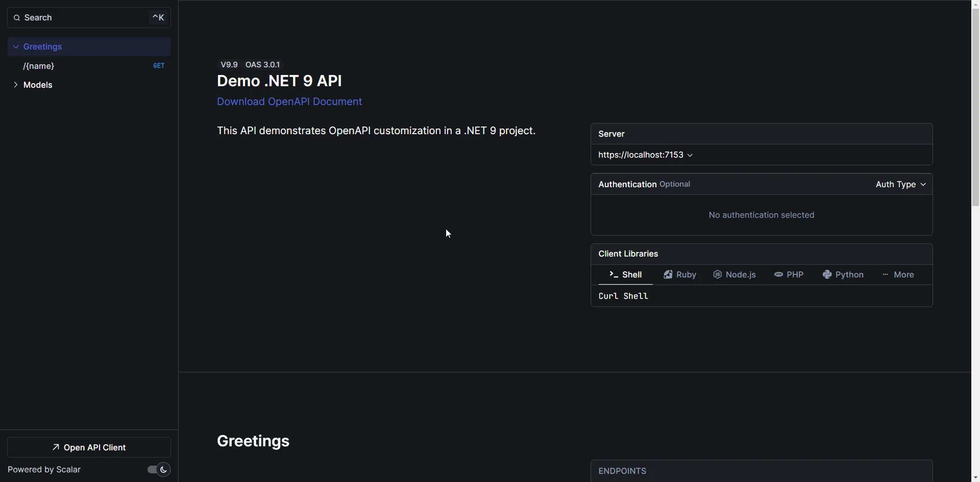Open the Auth Type dropdown
This screenshot has height=482, width=980.
900,185
